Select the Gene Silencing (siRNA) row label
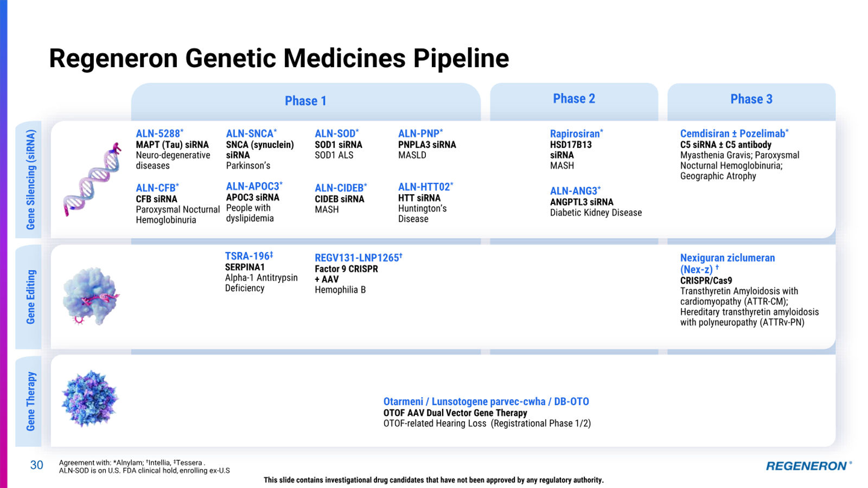Screen dimensions: 868x488 click(x=29, y=179)
